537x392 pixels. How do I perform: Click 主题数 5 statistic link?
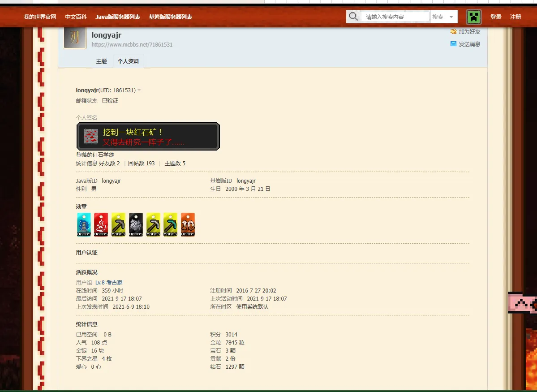[175, 164]
